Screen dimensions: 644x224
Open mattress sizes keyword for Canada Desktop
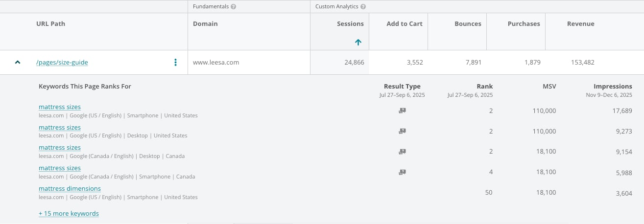click(x=60, y=148)
